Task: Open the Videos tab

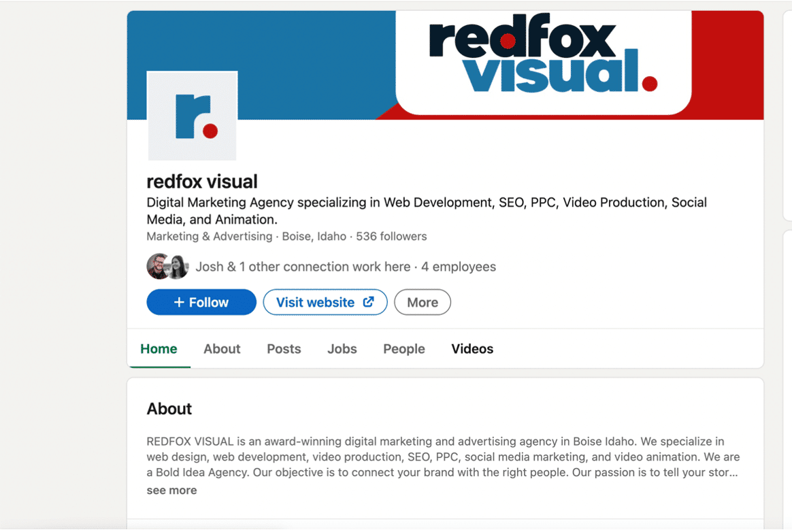Action: tap(472, 349)
